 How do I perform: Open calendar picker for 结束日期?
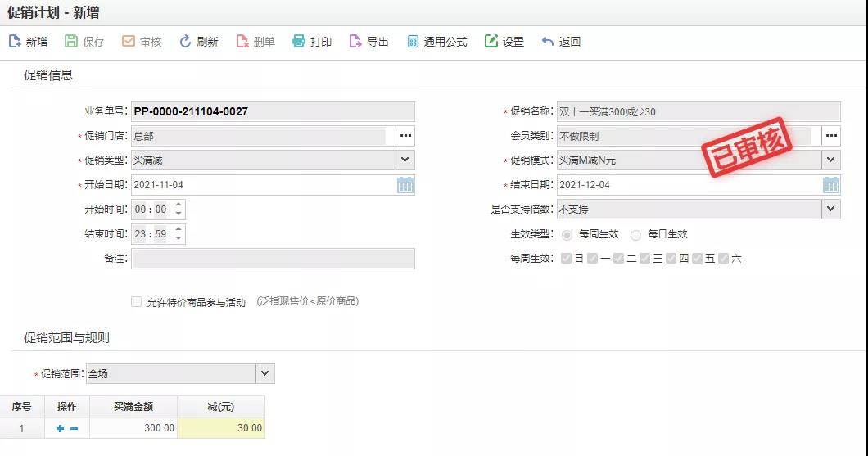point(831,185)
